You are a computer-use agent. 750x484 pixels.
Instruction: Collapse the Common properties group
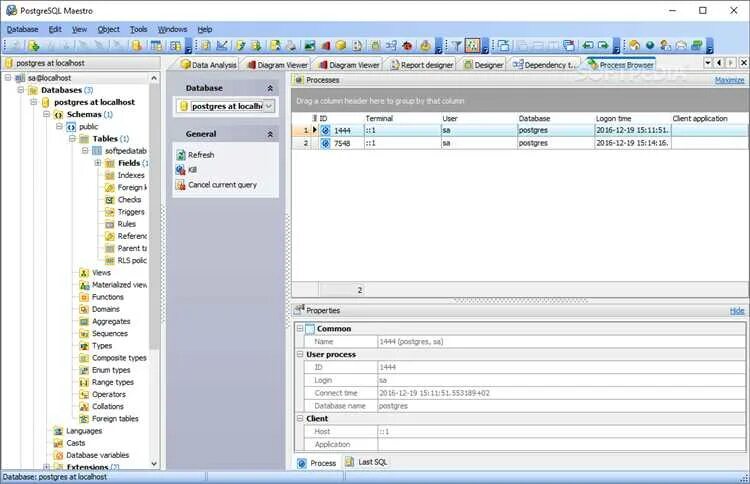300,329
